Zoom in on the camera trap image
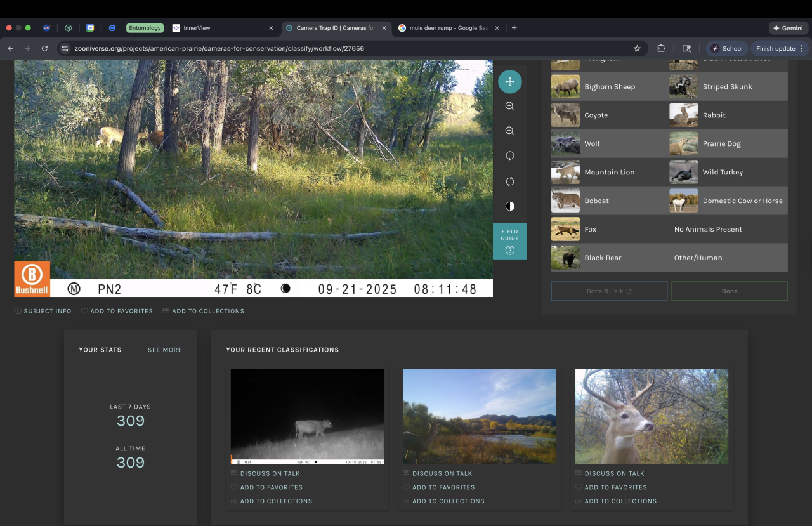This screenshot has height=526, width=812. coord(509,107)
